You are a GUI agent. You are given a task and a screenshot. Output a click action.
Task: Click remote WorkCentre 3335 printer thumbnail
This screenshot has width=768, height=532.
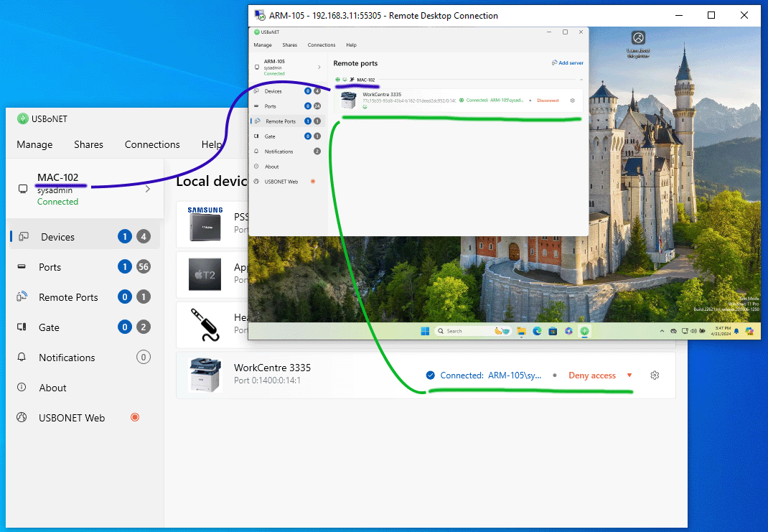[x=348, y=101]
